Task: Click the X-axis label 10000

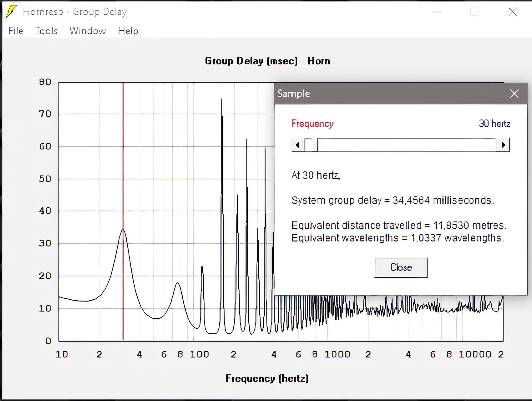Action: pyautogui.click(x=475, y=354)
